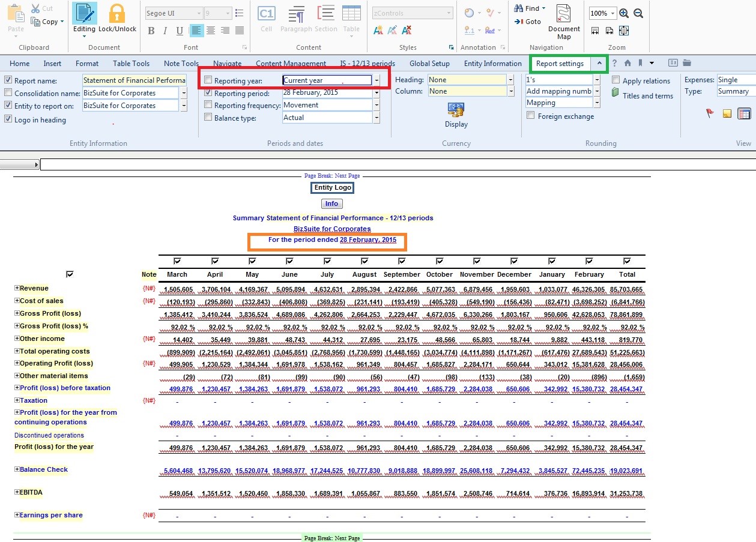The image size is (756, 542).
Task: Expand the Revenue row
Action: pyautogui.click(x=17, y=288)
